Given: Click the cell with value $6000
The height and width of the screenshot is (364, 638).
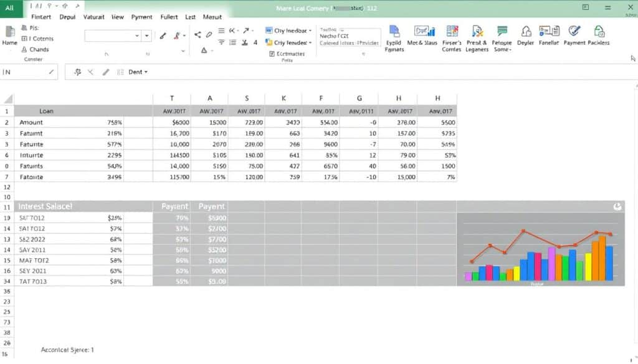Looking at the screenshot, I should [x=172, y=123].
